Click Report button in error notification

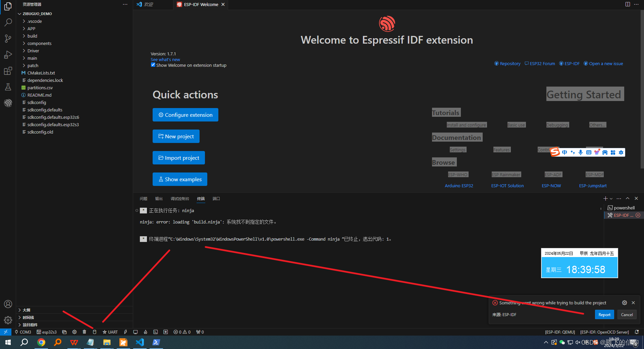point(604,314)
